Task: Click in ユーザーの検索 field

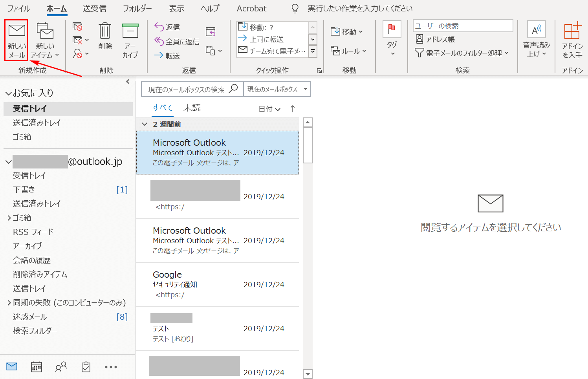Action: click(x=463, y=26)
